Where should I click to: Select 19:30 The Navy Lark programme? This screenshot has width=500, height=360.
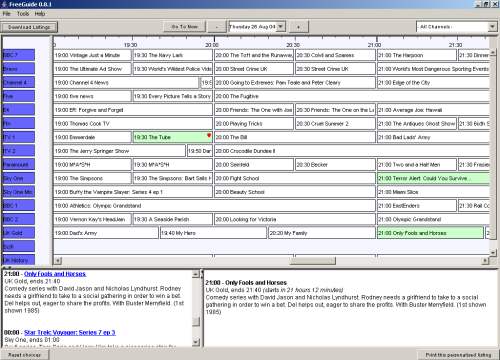(x=172, y=55)
